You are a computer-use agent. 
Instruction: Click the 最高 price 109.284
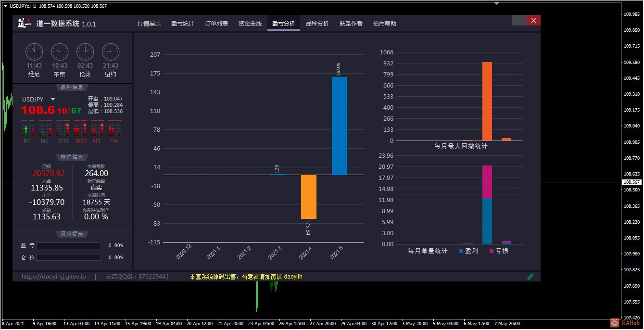[x=113, y=105]
